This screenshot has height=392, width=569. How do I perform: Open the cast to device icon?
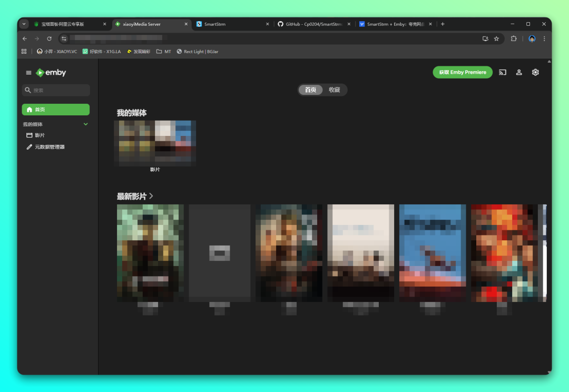coord(503,72)
